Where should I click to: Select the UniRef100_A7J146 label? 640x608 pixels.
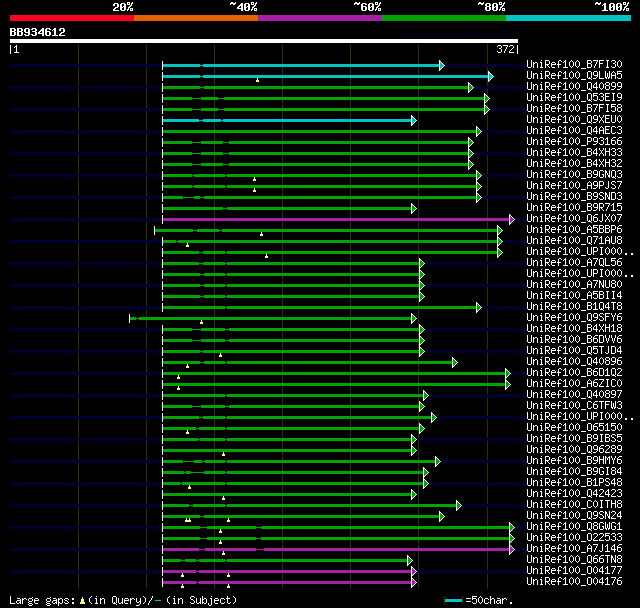574,549
